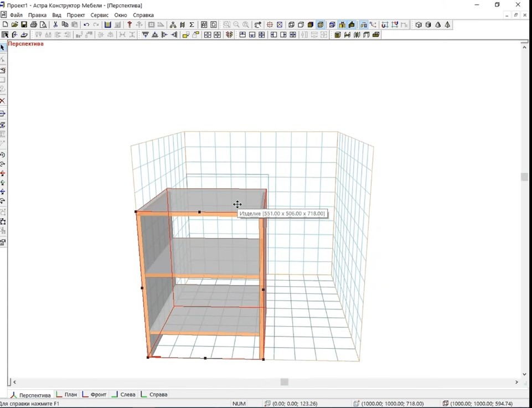This screenshot has height=408, width=532.
Task: Click the Print icon in toolbar
Action: coord(34,25)
